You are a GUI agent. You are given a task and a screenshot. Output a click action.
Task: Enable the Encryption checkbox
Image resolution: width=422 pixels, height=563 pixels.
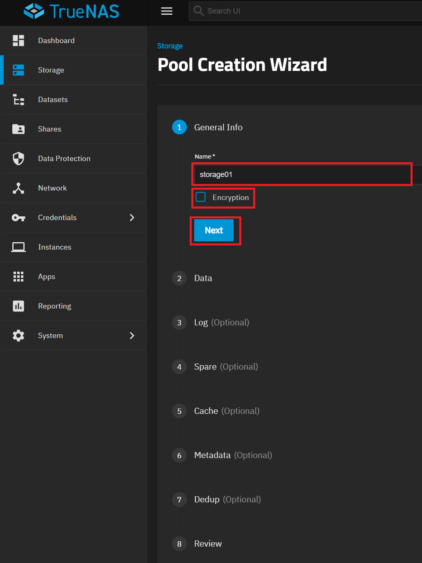coord(200,197)
